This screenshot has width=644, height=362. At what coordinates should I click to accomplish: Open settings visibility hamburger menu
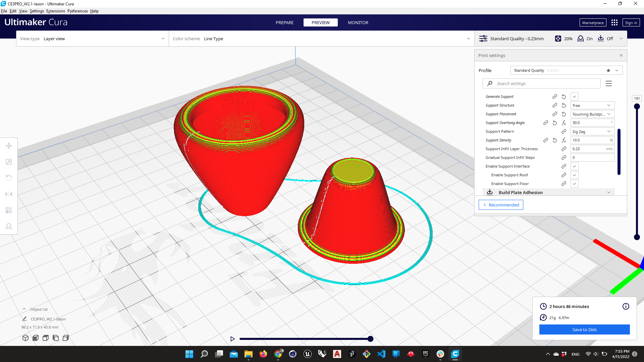609,83
